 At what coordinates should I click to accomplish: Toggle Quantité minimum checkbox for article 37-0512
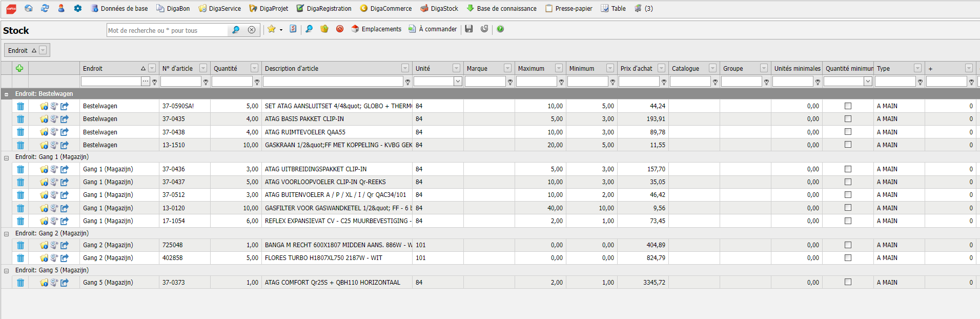(x=848, y=195)
